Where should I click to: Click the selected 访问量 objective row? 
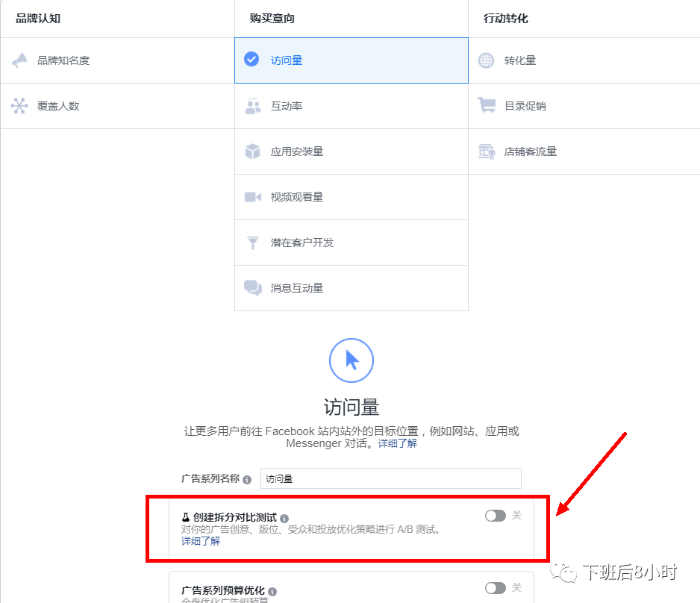click(x=351, y=60)
